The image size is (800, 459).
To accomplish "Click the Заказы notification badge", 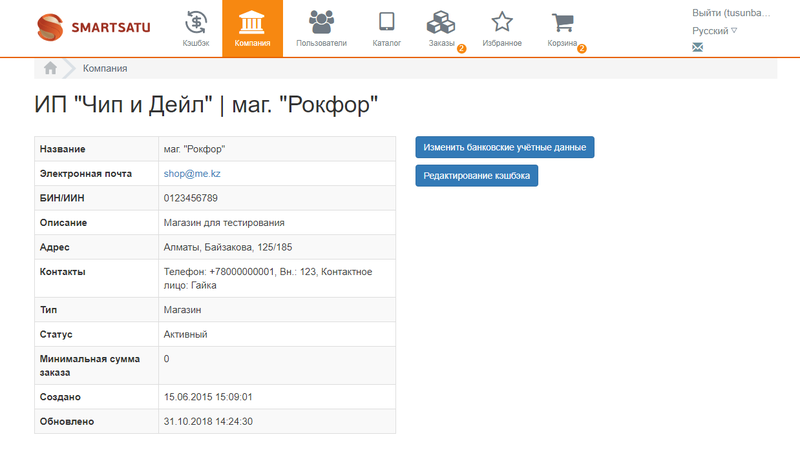I will point(462,48).
